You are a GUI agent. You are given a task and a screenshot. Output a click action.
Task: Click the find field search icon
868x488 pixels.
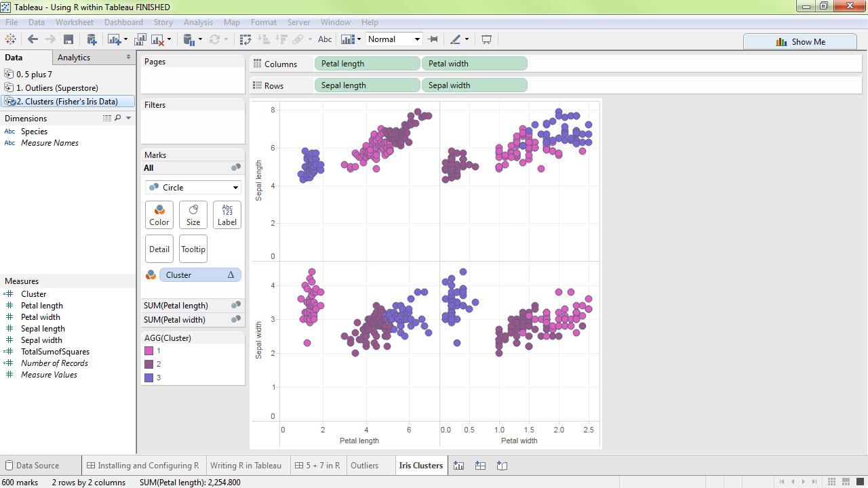pos(117,118)
